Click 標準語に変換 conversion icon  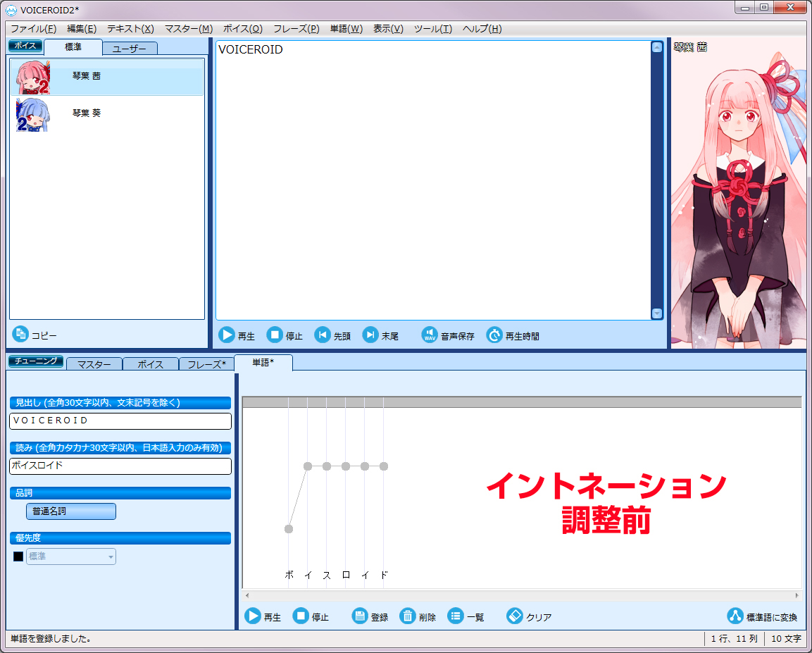point(735,616)
